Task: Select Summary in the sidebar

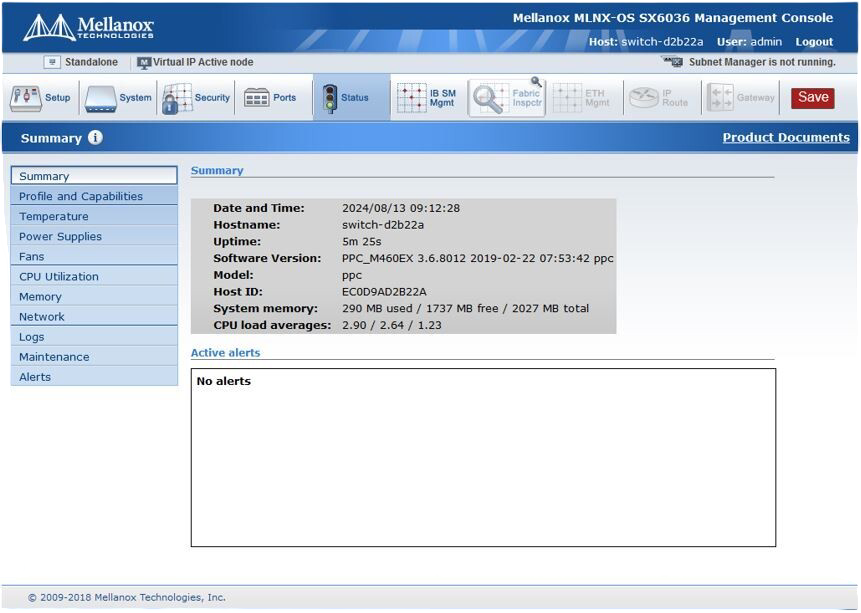Action: (94, 176)
